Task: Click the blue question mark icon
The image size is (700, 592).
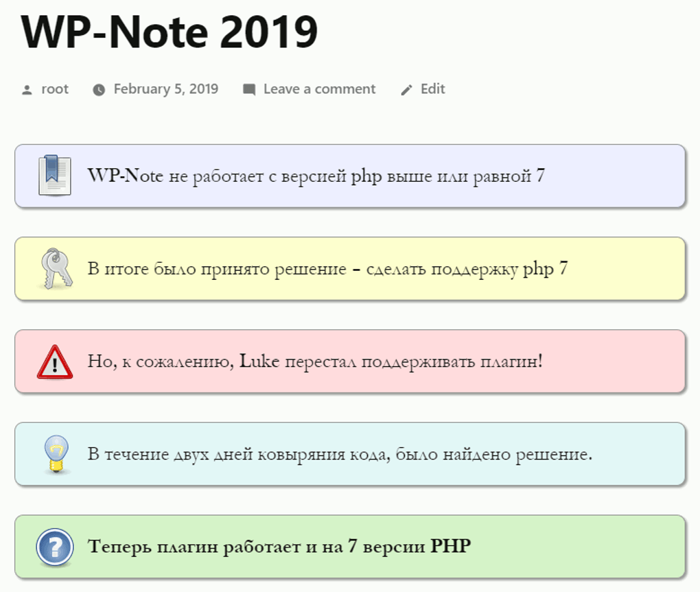Action: point(55,547)
